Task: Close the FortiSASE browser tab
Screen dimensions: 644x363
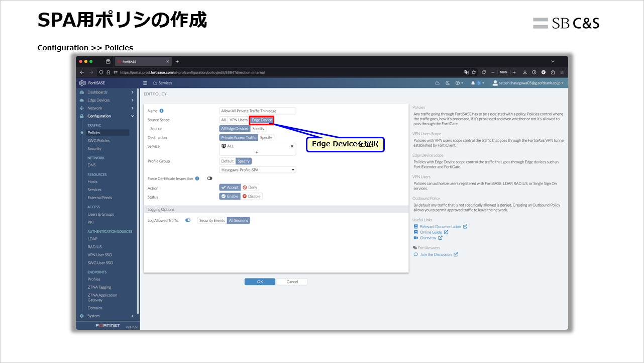Action: click(x=168, y=61)
